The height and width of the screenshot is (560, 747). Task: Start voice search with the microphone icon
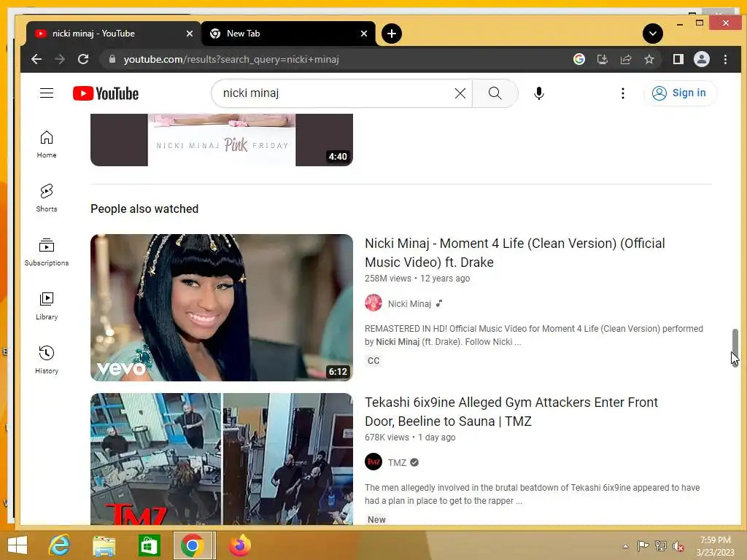click(x=539, y=93)
